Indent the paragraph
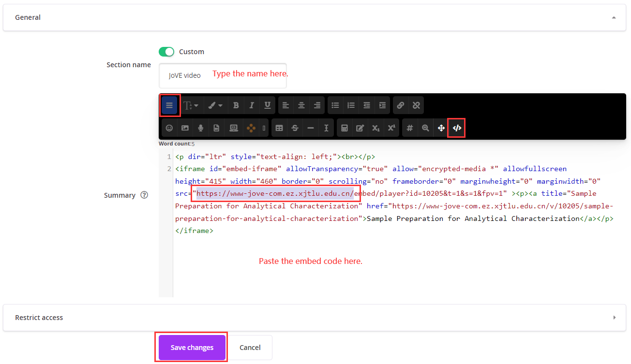Screen dimensions: 631x364 (383, 105)
